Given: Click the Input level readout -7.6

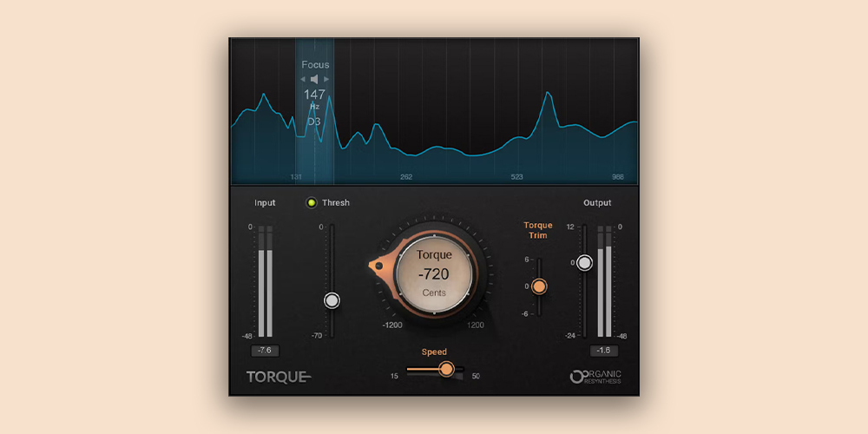Looking at the screenshot, I should click(265, 351).
